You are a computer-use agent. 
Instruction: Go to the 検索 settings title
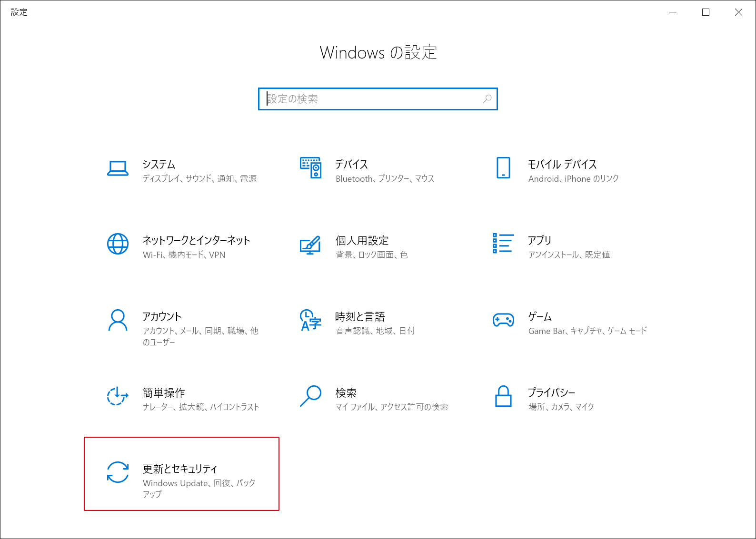pyautogui.click(x=346, y=393)
